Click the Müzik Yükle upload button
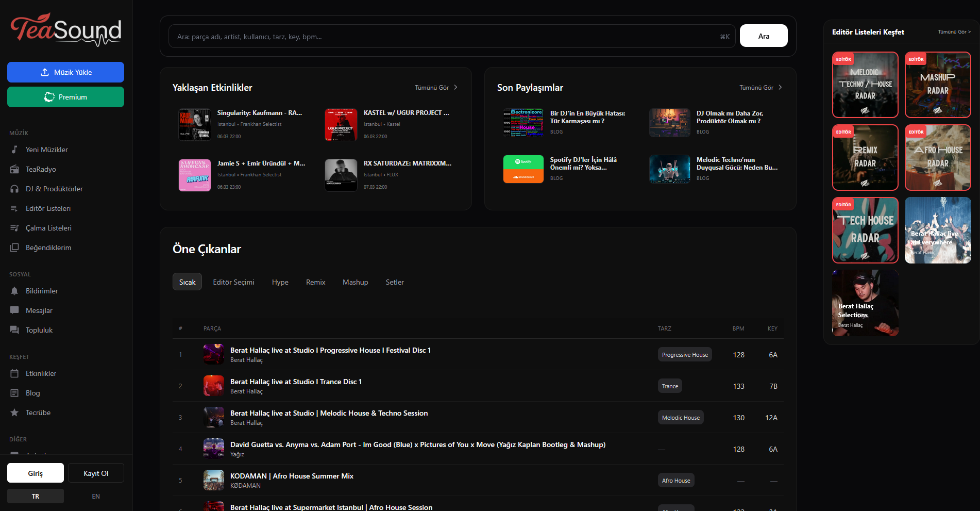 point(65,72)
